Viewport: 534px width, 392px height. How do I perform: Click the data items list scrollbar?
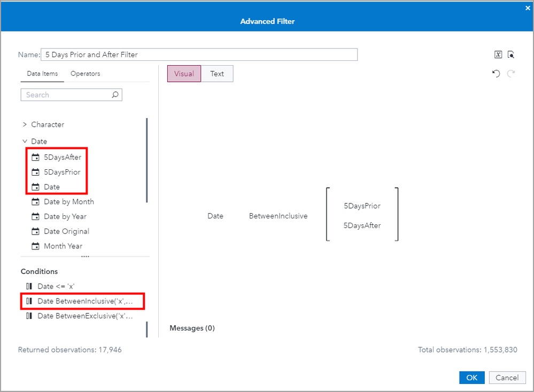(x=147, y=160)
